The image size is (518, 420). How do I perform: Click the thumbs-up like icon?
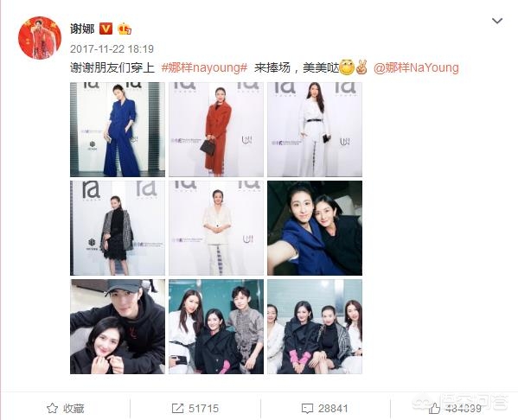434,408
